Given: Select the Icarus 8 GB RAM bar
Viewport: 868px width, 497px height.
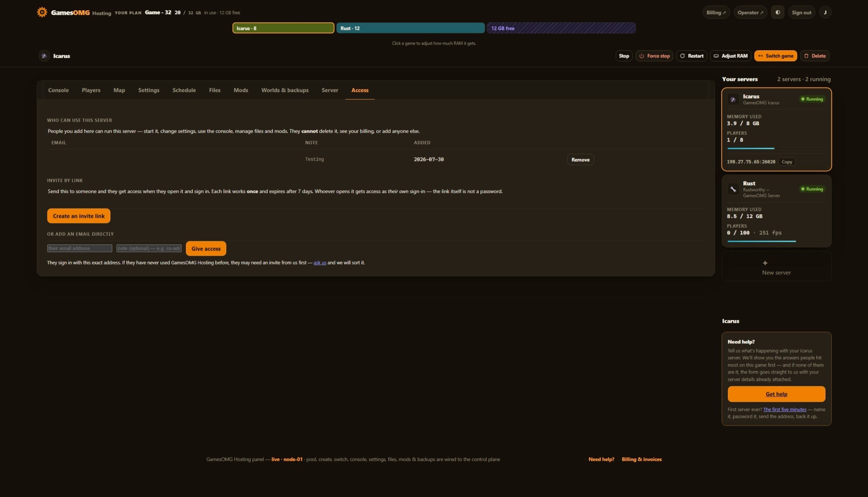Looking at the screenshot, I should 283,28.
